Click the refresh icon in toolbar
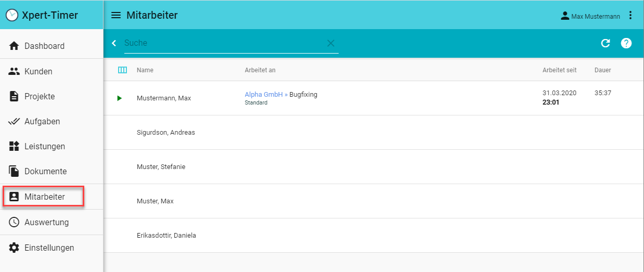The image size is (644, 272). 605,43
